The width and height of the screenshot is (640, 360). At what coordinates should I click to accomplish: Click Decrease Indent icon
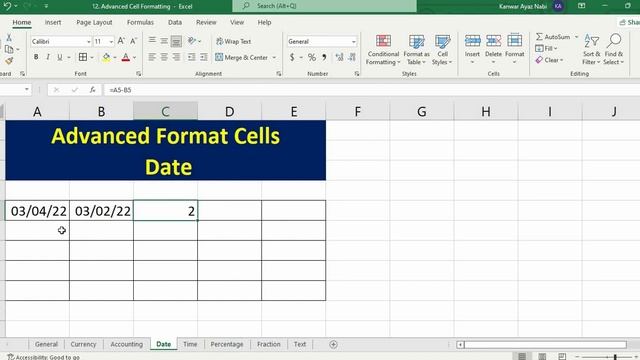tap(191, 57)
